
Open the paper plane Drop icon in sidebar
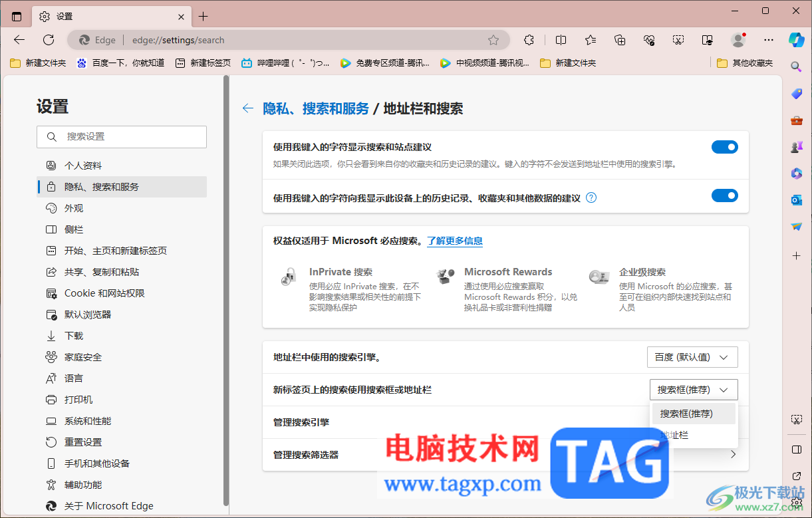click(797, 227)
